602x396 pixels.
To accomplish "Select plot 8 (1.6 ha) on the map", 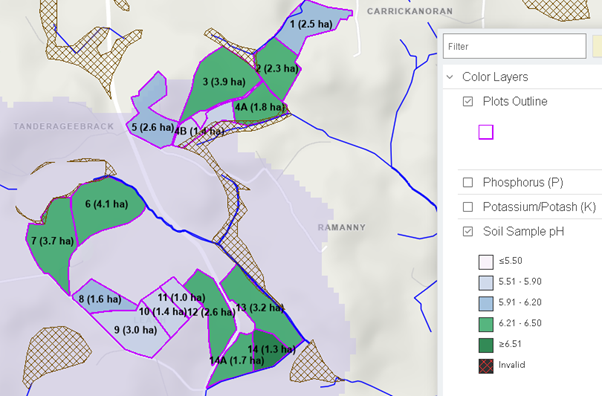I will [100, 299].
